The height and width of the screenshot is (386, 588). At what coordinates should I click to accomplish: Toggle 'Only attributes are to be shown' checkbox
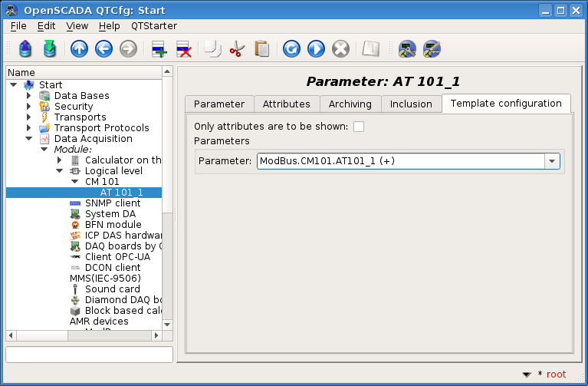click(359, 127)
